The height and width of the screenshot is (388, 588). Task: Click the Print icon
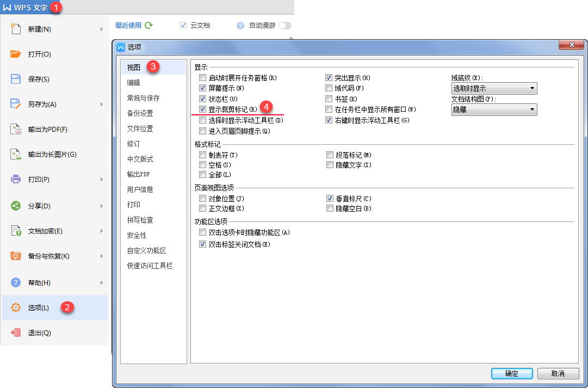(x=16, y=179)
